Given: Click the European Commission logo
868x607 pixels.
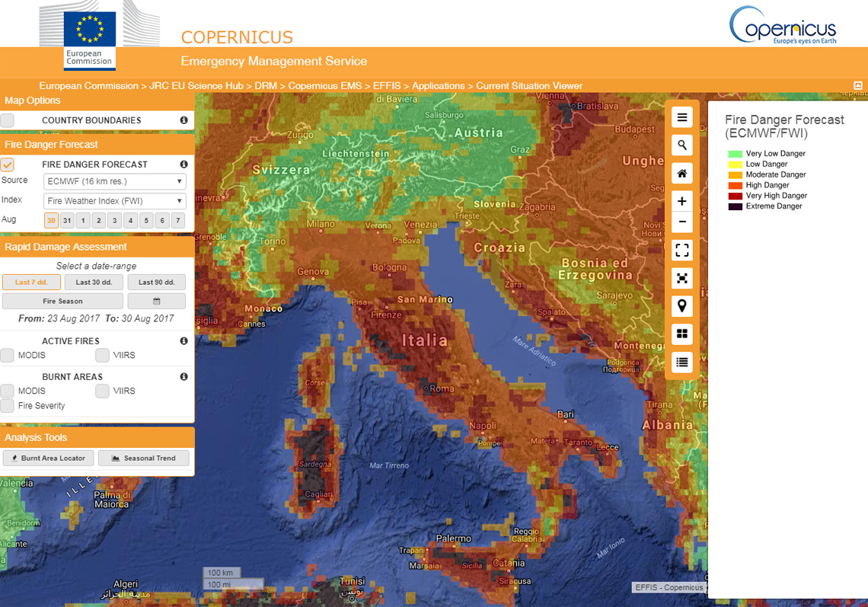Looking at the screenshot, I should tap(90, 41).
